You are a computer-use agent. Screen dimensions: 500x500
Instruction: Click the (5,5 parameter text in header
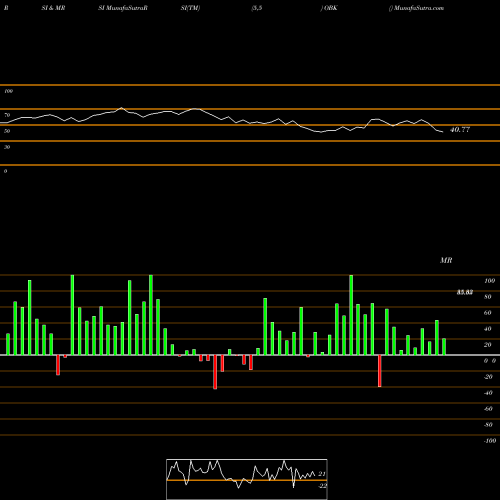[257, 8]
